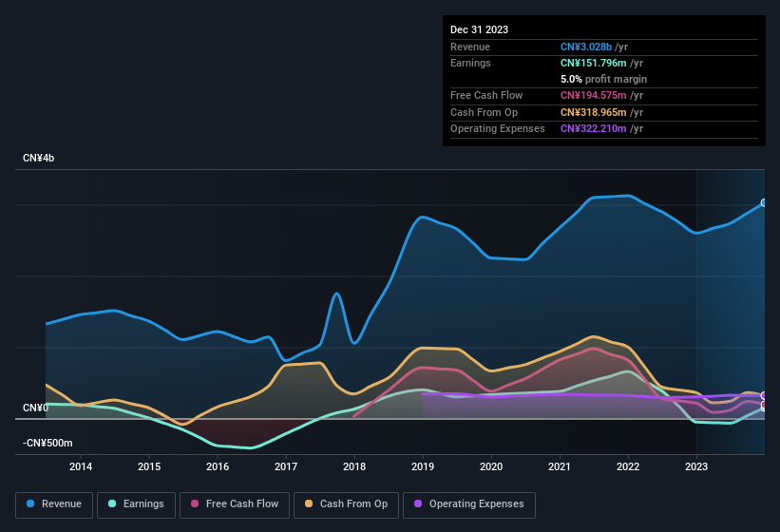The width and height of the screenshot is (780, 532).
Task: Click the 5.0% profit margin text
Action: [604, 79]
